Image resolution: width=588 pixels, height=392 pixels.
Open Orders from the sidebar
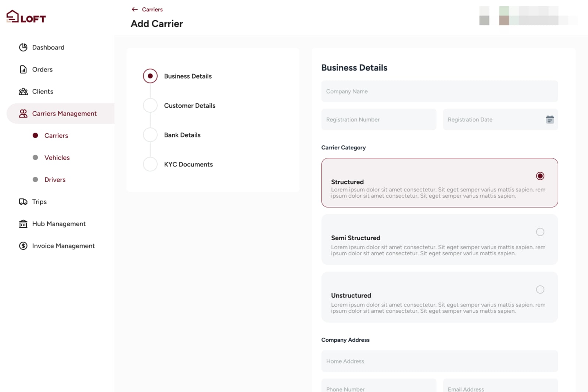pos(42,69)
